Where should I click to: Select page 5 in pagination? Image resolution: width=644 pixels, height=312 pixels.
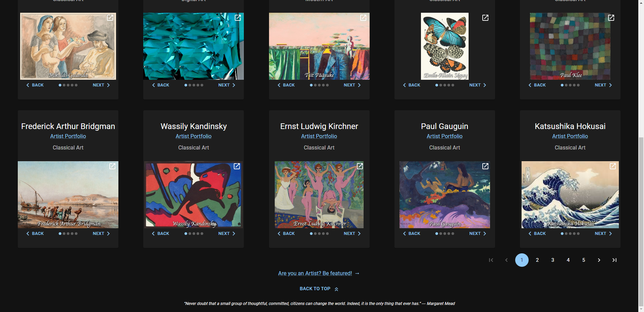[x=584, y=260]
